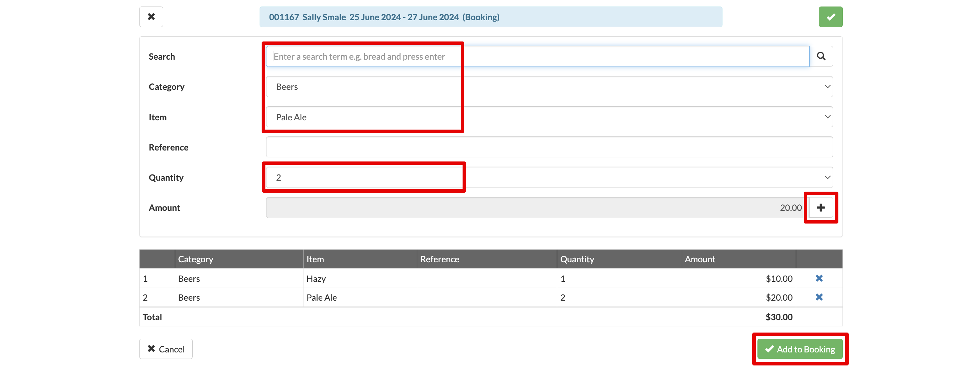The height and width of the screenshot is (373, 980).
Task: Focus the Search term input field
Action: click(537, 57)
